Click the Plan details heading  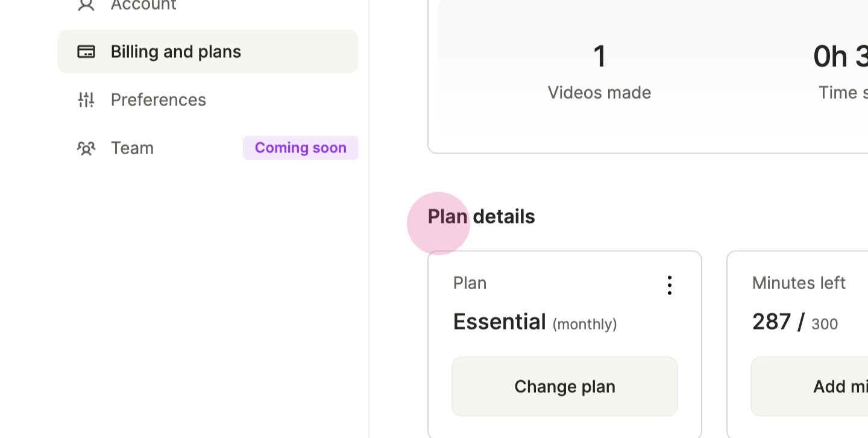[x=481, y=217]
